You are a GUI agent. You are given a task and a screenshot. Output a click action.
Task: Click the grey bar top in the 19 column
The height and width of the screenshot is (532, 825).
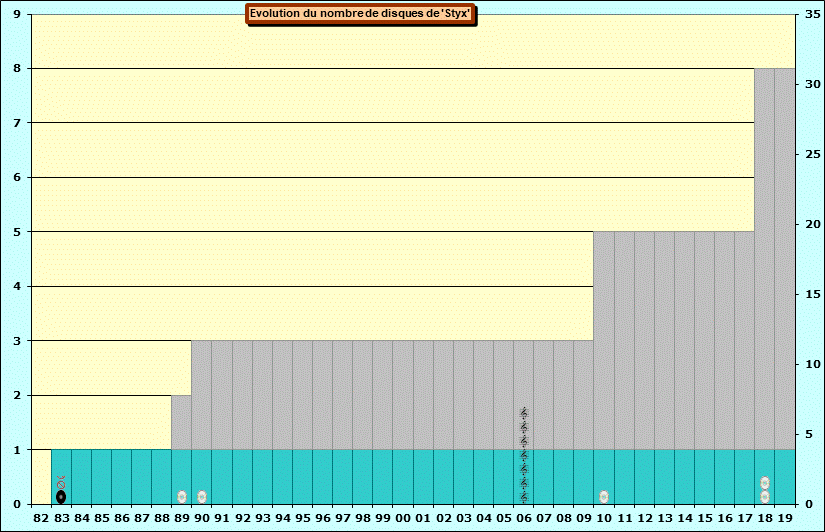(x=785, y=72)
